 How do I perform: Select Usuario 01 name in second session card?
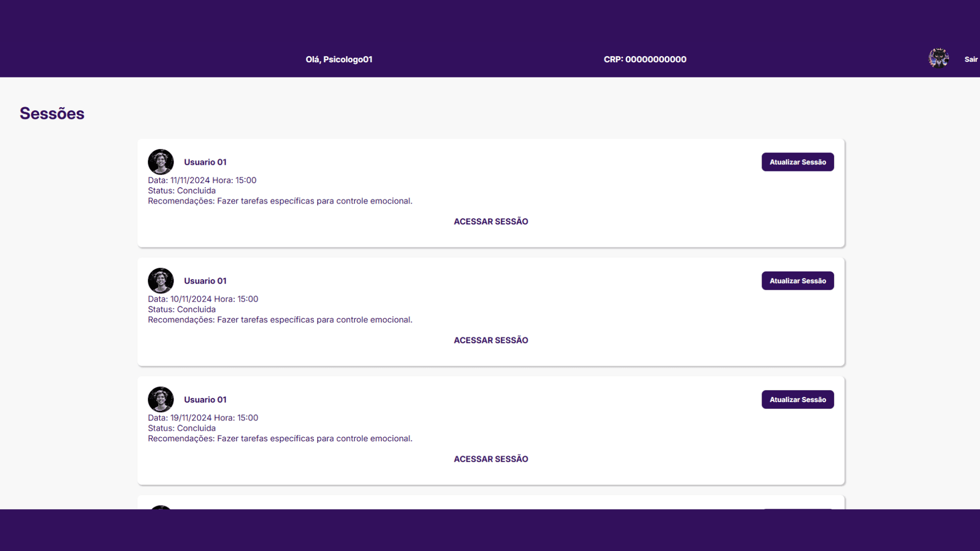pyautogui.click(x=205, y=281)
